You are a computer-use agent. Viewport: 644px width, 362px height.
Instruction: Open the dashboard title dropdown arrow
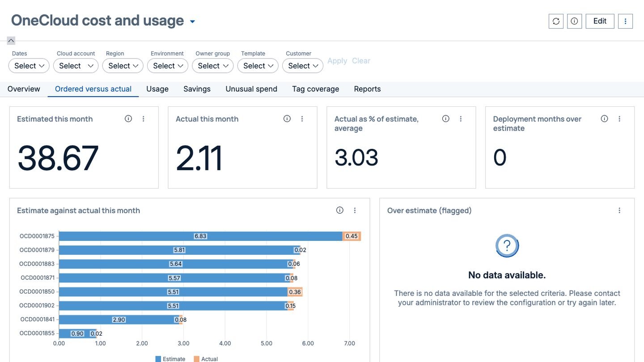point(192,21)
